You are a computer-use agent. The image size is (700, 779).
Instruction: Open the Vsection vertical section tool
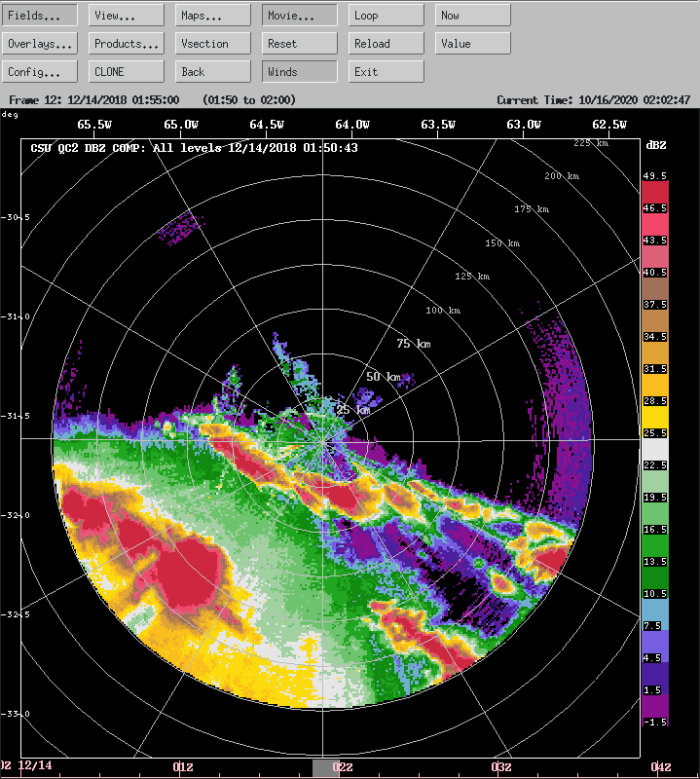click(212, 44)
